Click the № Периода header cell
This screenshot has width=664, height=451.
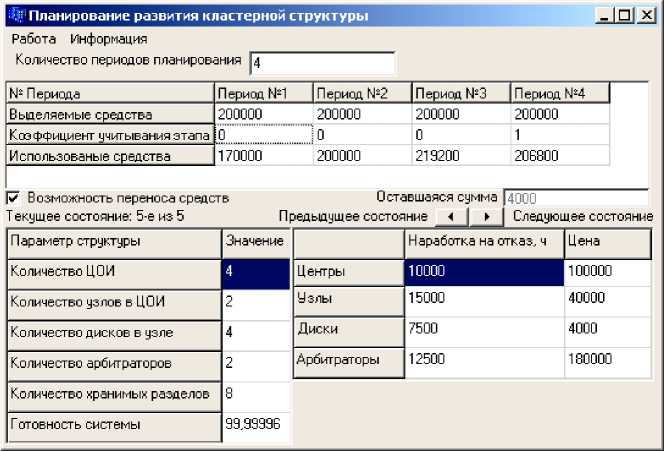pyautogui.click(x=110, y=93)
